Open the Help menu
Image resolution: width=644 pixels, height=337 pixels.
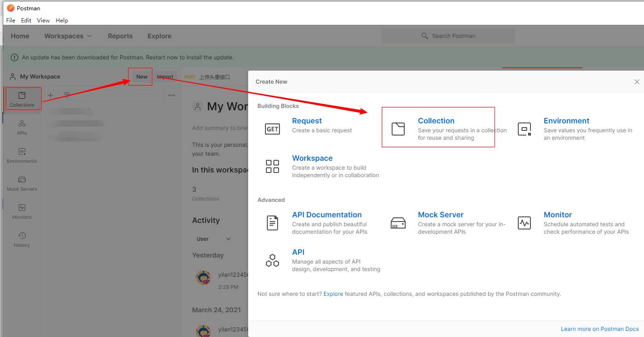(62, 20)
